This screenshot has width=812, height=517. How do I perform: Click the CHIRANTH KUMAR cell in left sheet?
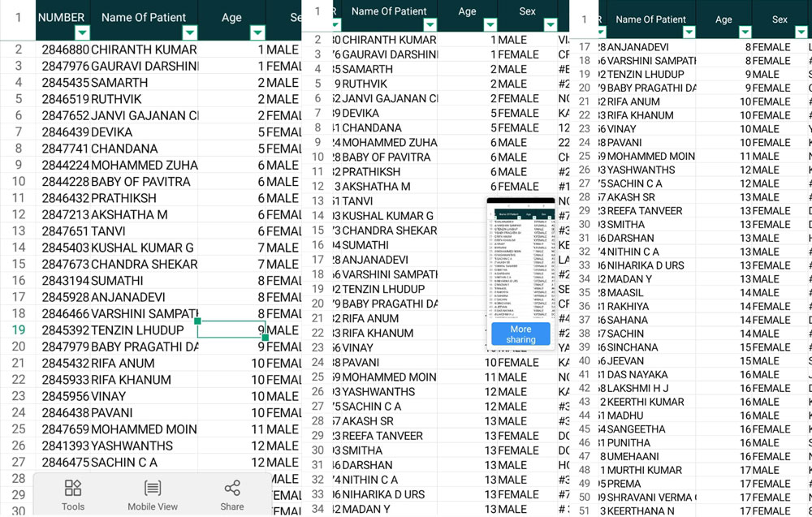pos(144,50)
